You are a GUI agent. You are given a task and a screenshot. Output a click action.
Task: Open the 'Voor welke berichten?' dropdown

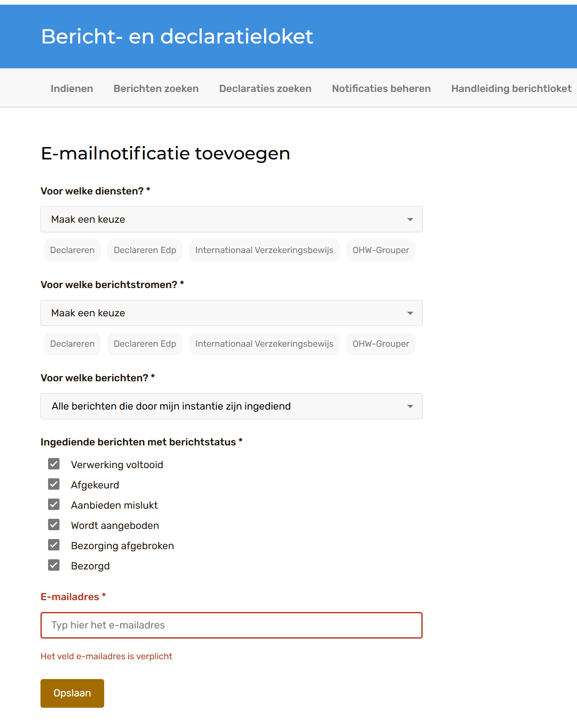pos(231,406)
